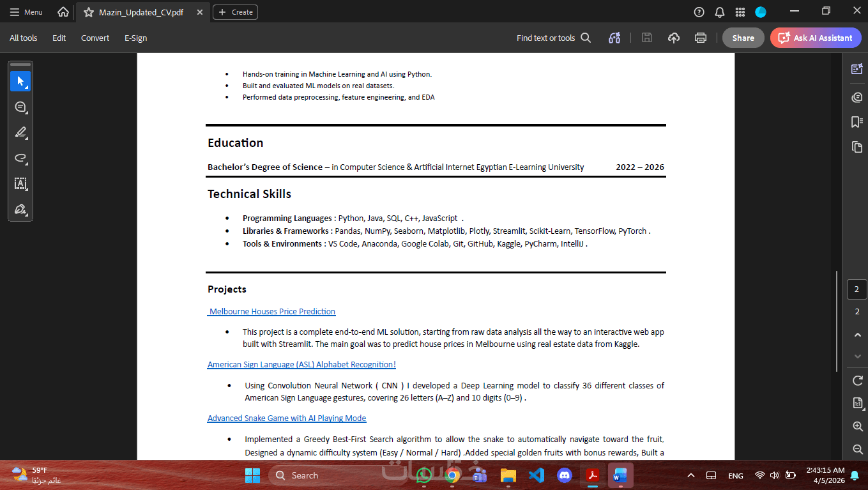The width and height of the screenshot is (868, 490).
Task: Click Find text or tools search
Action: tap(554, 38)
